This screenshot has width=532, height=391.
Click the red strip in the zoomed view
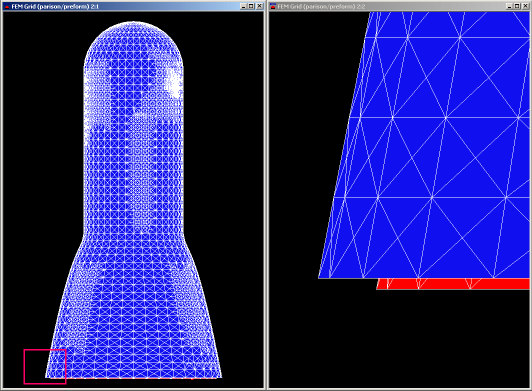click(x=453, y=284)
